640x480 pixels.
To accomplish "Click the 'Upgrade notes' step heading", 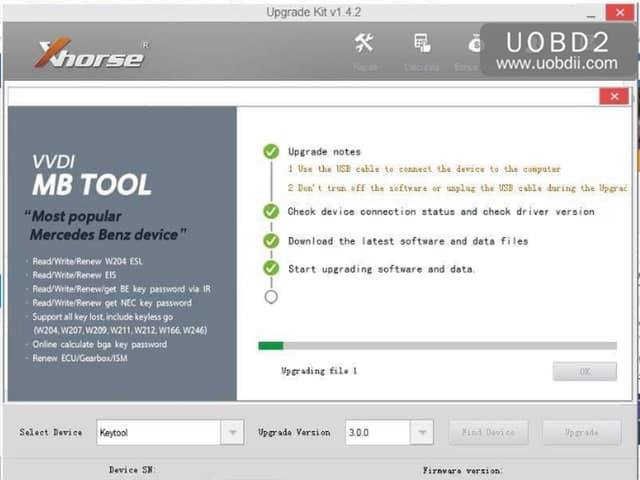I will [324, 152].
